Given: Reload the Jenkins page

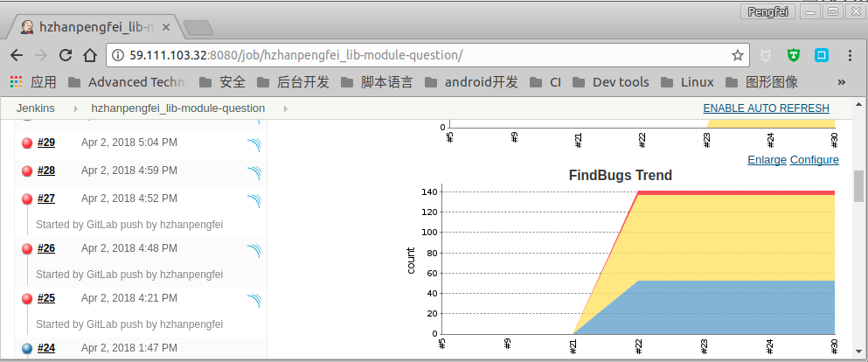Looking at the screenshot, I should (x=66, y=55).
